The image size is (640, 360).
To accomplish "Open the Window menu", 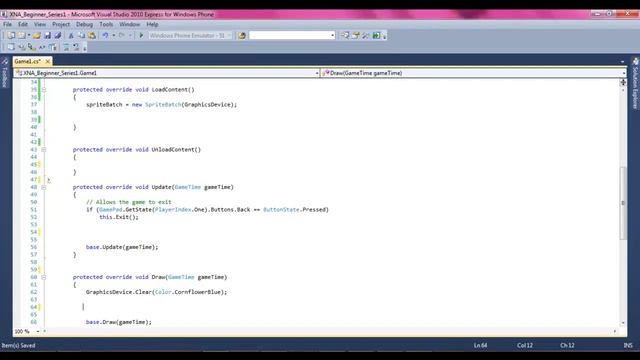I will tap(130, 24).
